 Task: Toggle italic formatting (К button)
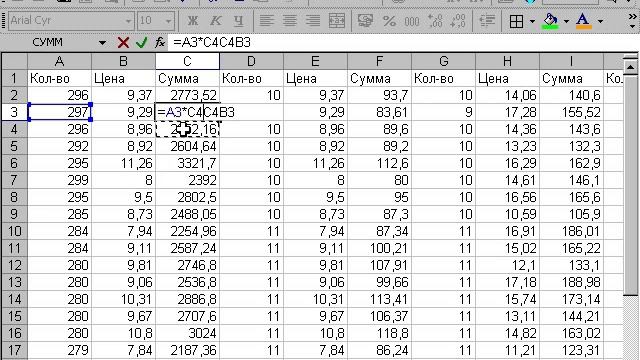216,20
